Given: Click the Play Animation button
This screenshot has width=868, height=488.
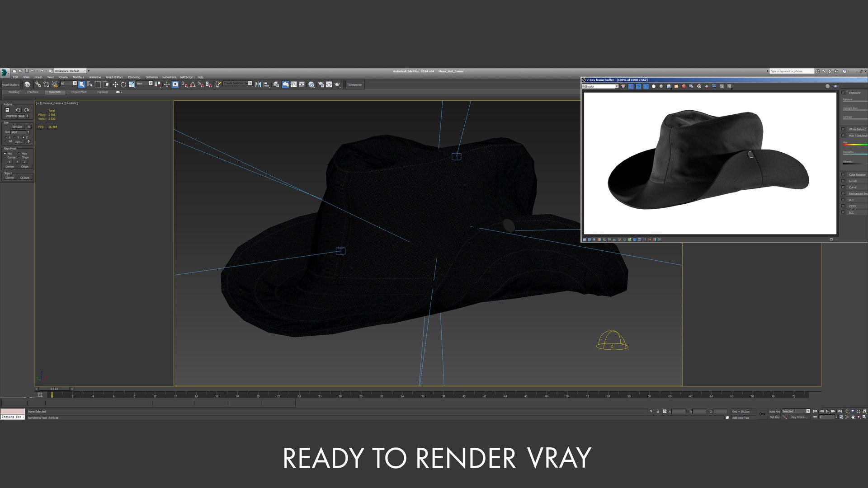Looking at the screenshot, I should [x=827, y=411].
